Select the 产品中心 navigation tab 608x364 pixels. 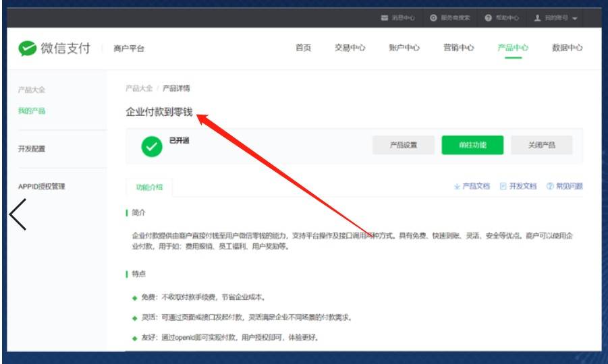(513, 48)
